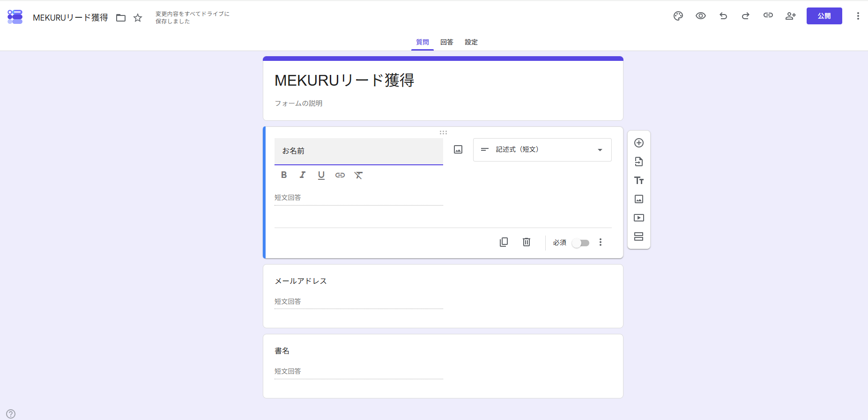Add image to the お名前 question
The height and width of the screenshot is (420, 868).
pyautogui.click(x=458, y=149)
